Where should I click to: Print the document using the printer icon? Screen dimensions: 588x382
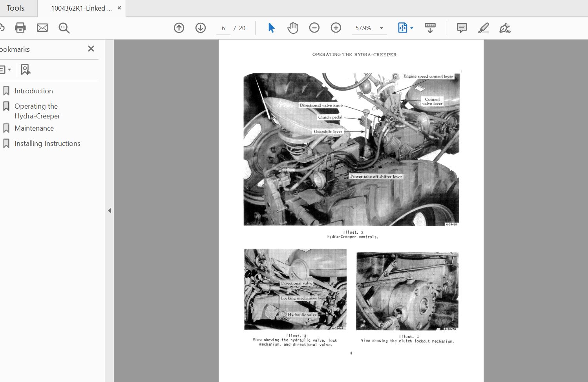[20, 28]
